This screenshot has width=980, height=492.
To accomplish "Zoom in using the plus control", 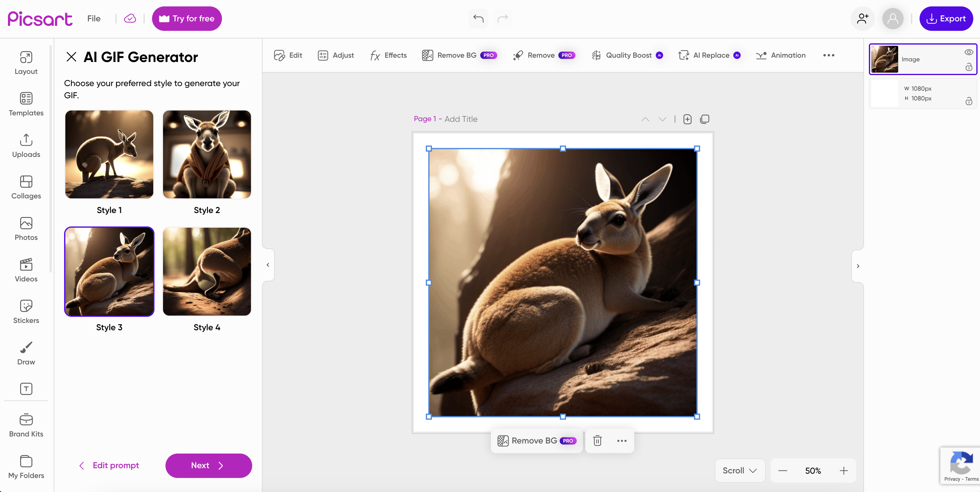I will [x=844, y=470].
